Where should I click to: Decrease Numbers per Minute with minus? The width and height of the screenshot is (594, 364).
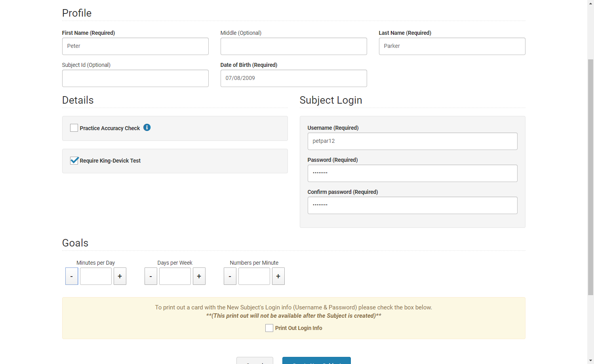230,276
